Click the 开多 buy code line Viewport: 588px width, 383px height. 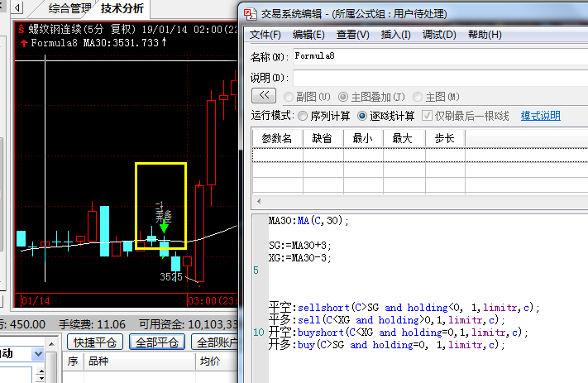click(x=387, y=345)
